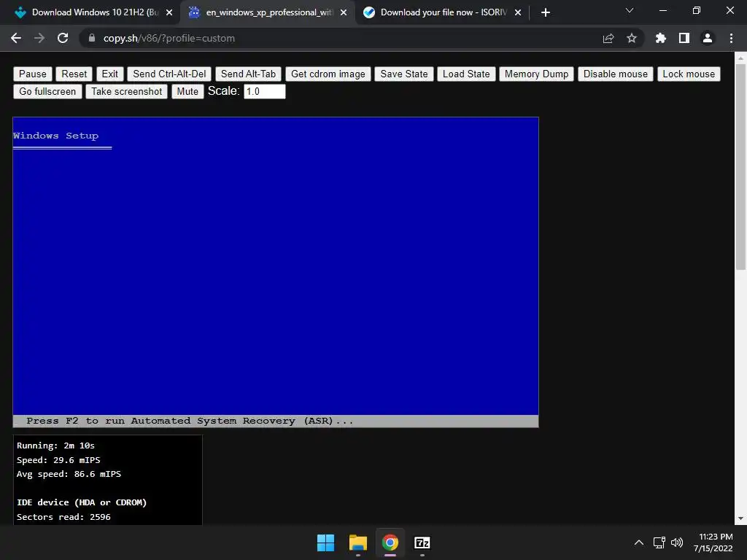747x560 pixels.
Task: Open the volume tray icon
Action: pos(677,542)
